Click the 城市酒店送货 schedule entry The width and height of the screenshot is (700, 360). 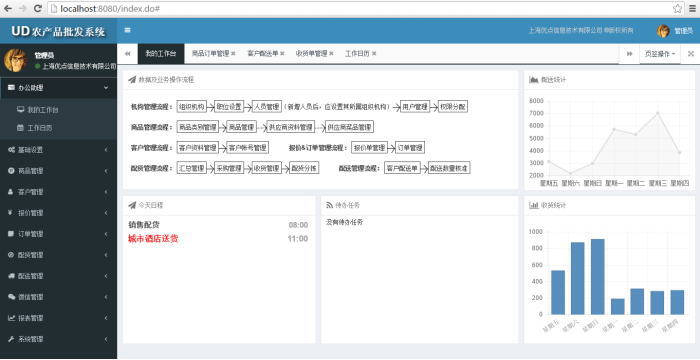point(153,239)
